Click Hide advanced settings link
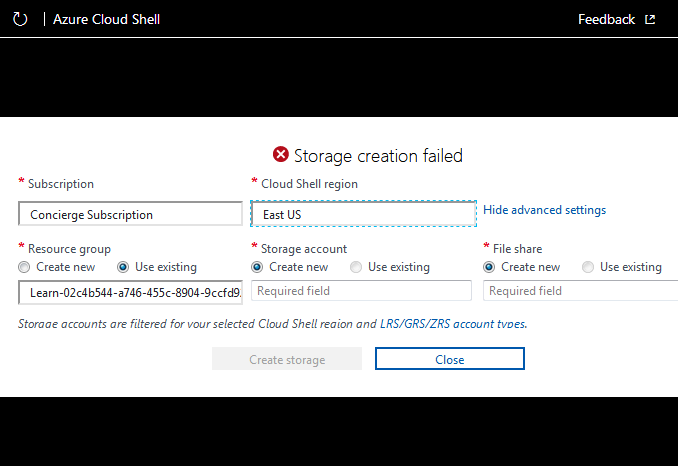Viewport: 678px width, 466px height. [544, 210]
